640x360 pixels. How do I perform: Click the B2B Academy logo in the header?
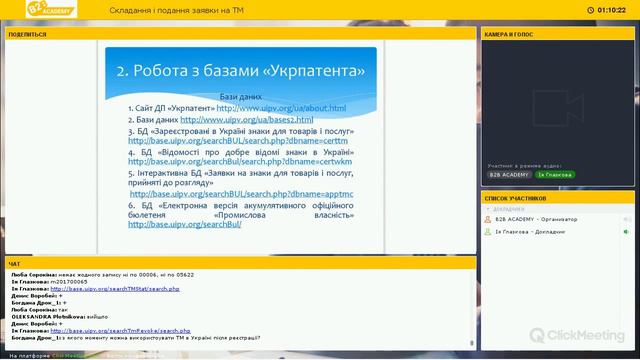click(51, 9)
